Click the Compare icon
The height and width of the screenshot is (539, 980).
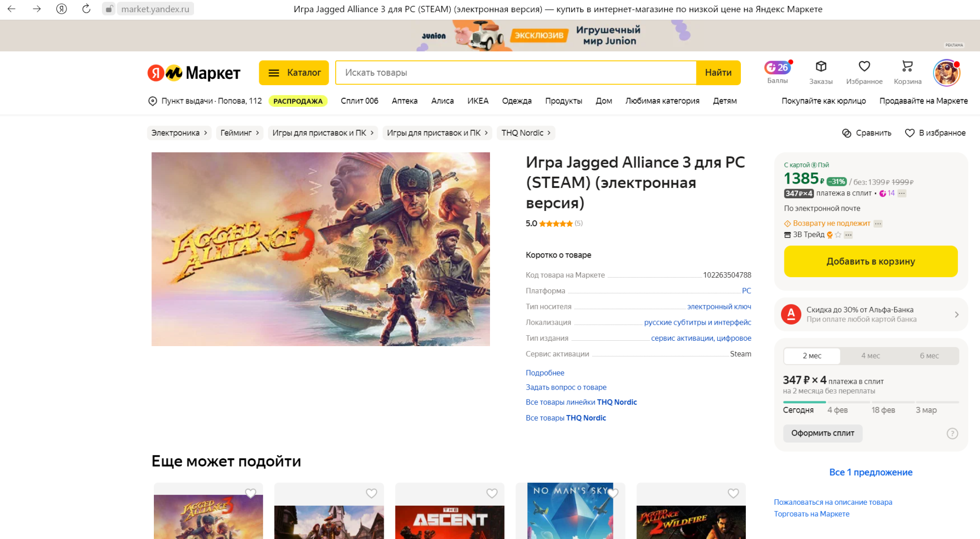click(847, 133)
